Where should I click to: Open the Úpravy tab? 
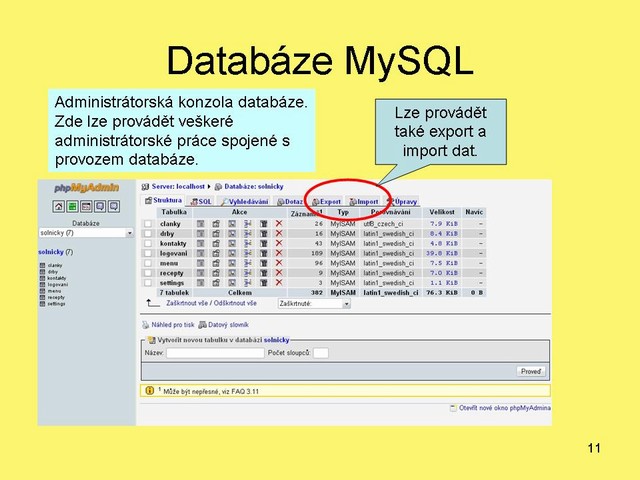pos(402,202)
